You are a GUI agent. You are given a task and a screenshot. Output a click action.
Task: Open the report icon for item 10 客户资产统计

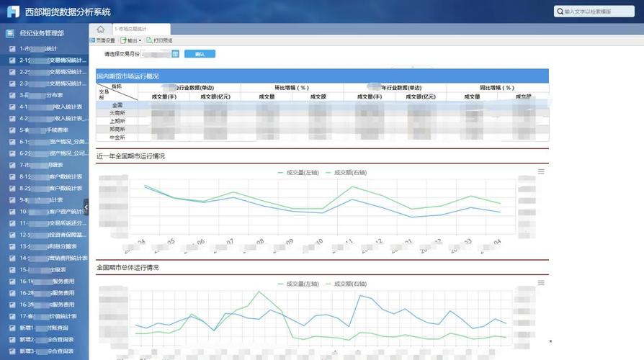[12, 212]
